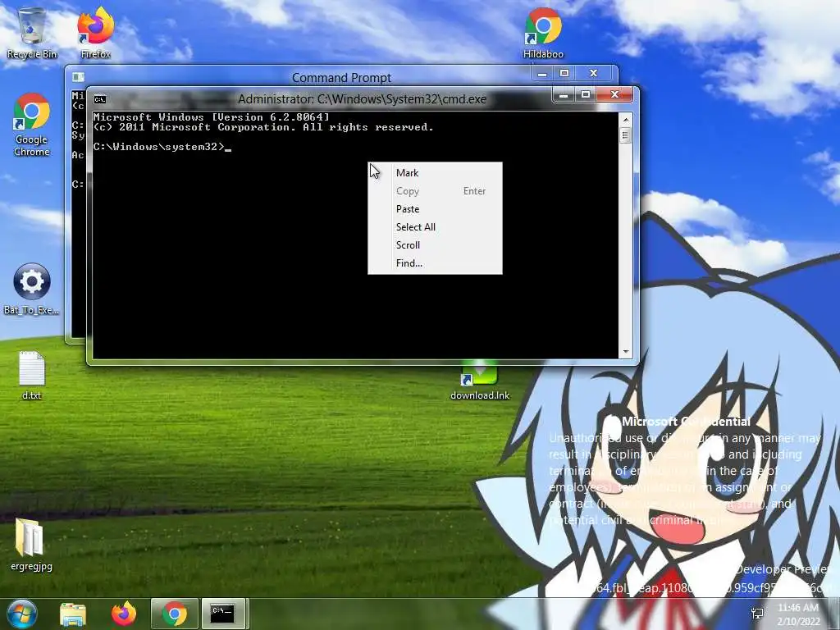Screen dimensions: 840x630
Task: Maximize the background Command Prompt window
Action: click(x=564, y=73)
